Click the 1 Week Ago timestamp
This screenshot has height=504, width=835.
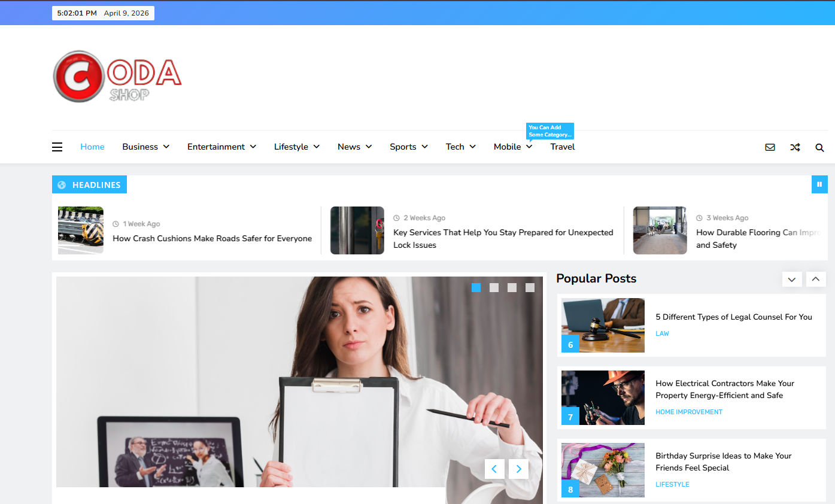[141, 224]
